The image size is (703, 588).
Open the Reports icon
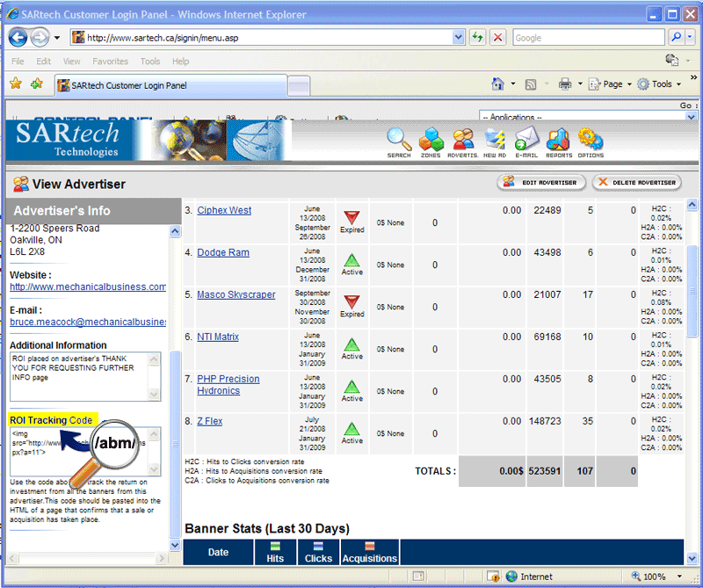[x=559, y=142]
